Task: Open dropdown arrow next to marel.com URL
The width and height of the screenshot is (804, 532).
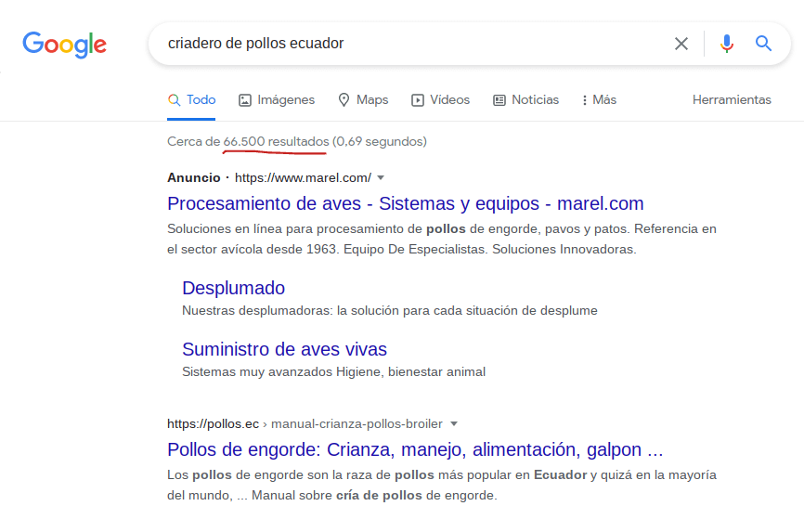Action: pyautogui.click(x=381, y=178)
